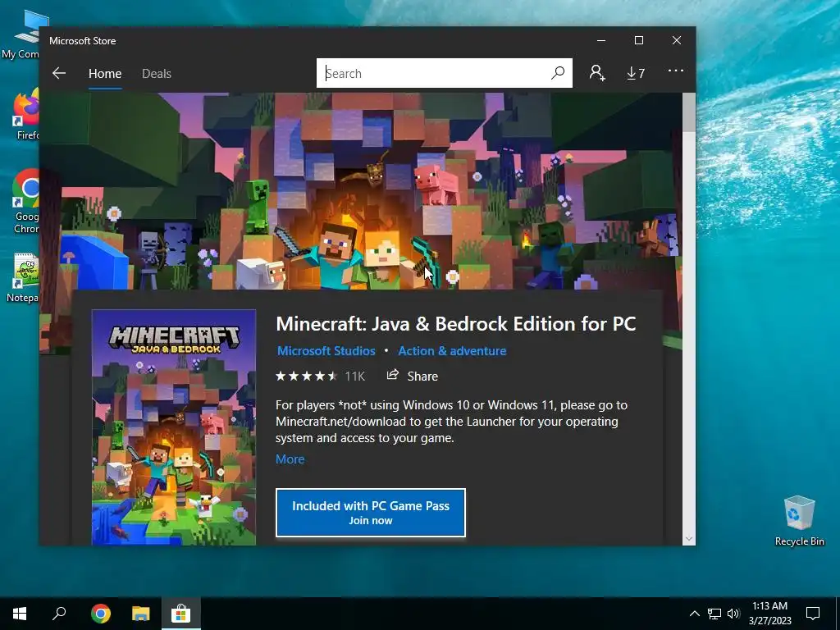Show hidden system tray icons
The image size is (840, 630).
[694, 614]
